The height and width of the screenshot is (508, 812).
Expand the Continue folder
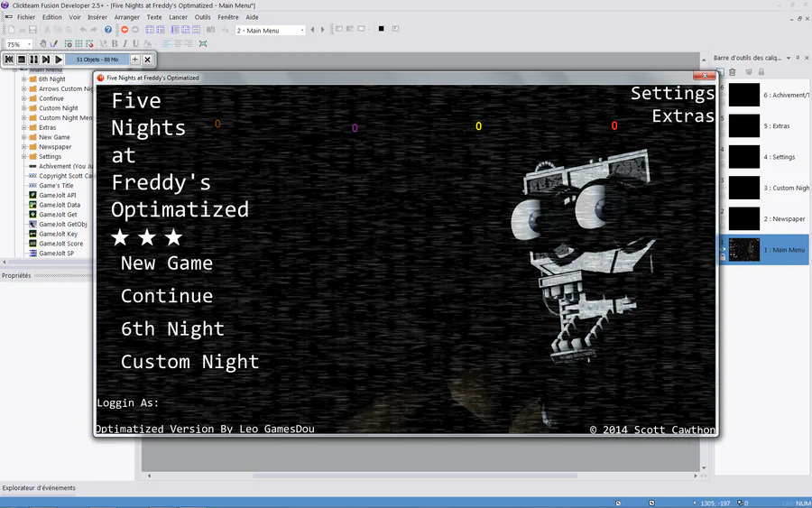click(23, 98)
